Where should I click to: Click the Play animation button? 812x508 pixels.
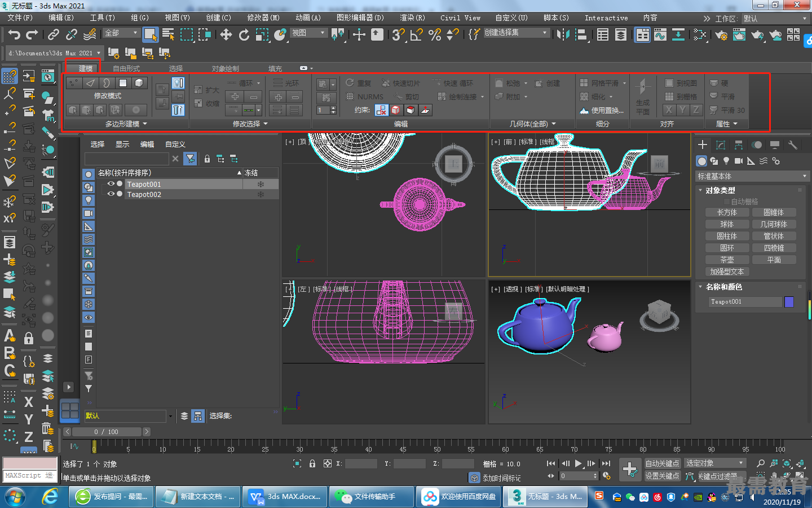(579, 463)
